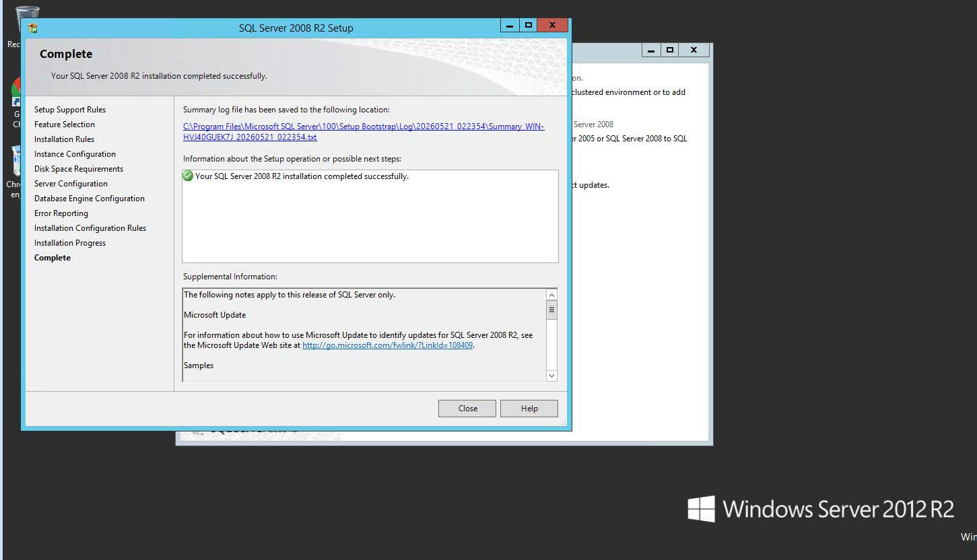This screenshot has width=977, height=560.
Task: Select Feature Selection step
Action: tap(65, 125)
